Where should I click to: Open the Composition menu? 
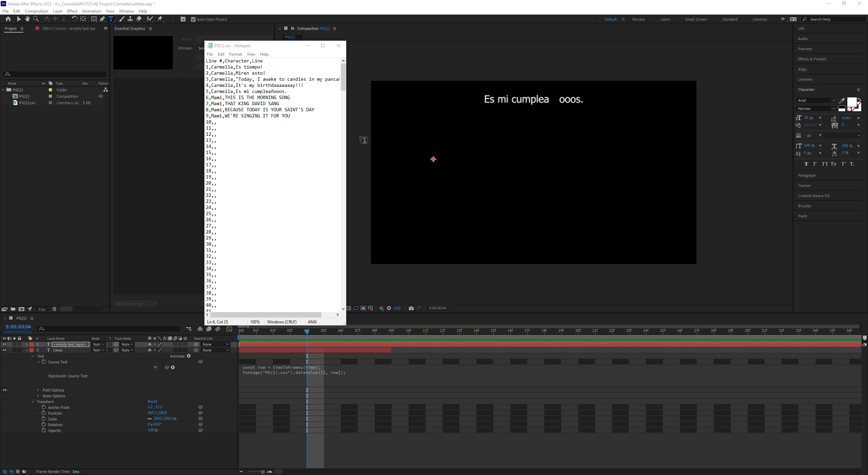pos(36,11)
